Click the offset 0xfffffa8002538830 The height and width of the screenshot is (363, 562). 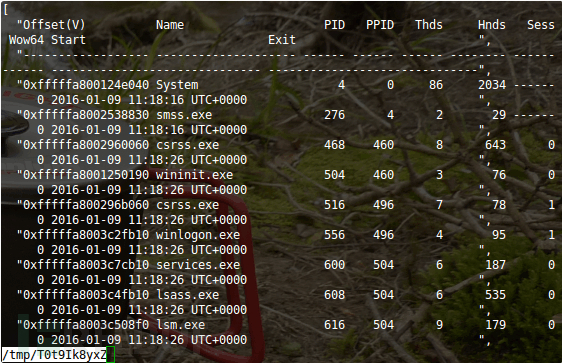pyautogui.click(x=86, y=115)
